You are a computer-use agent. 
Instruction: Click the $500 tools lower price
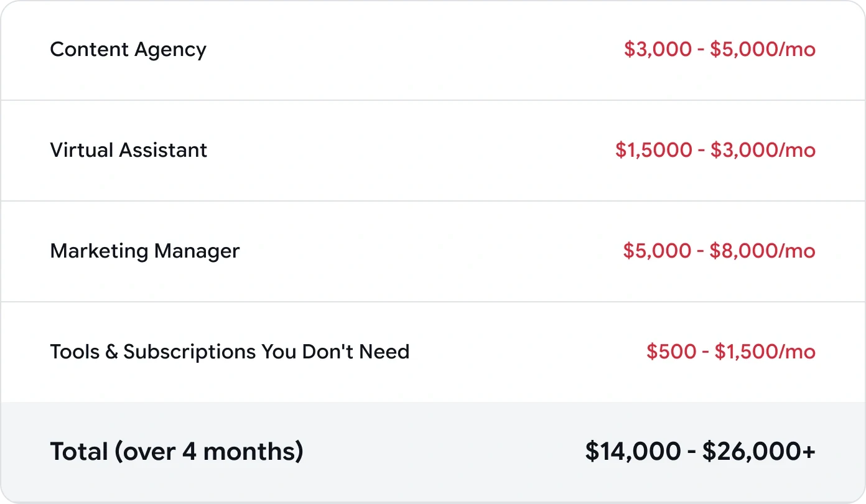670,352
